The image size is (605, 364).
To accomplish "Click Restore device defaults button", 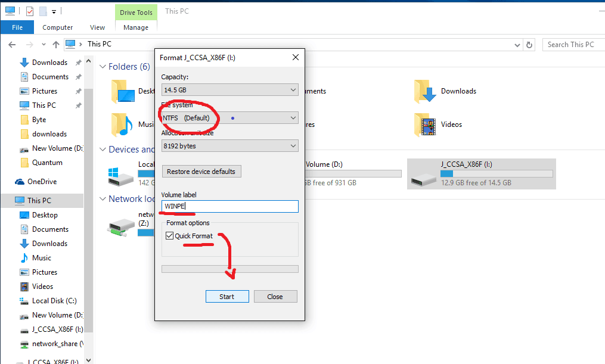I will pos(201,172).
